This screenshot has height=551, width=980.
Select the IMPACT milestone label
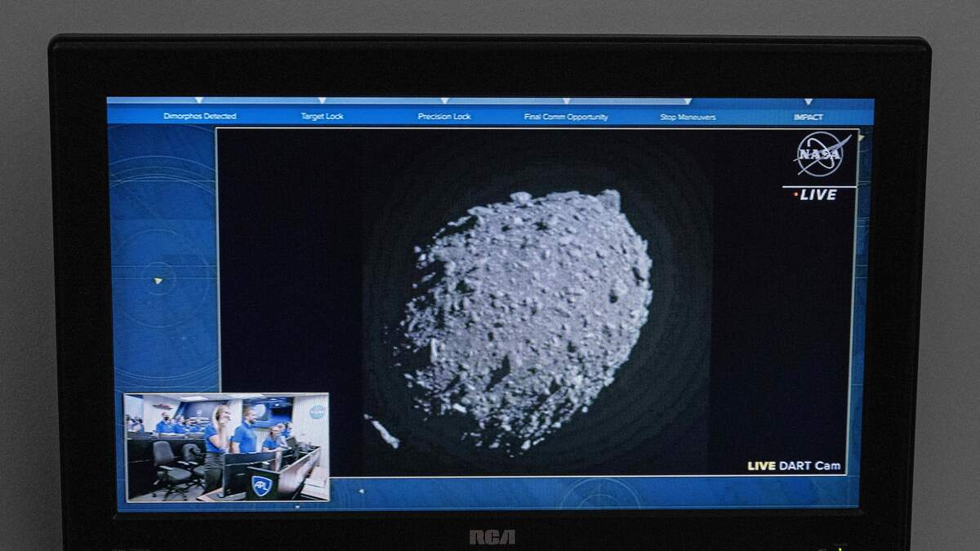pyautogui.click(x=808, y=117)
